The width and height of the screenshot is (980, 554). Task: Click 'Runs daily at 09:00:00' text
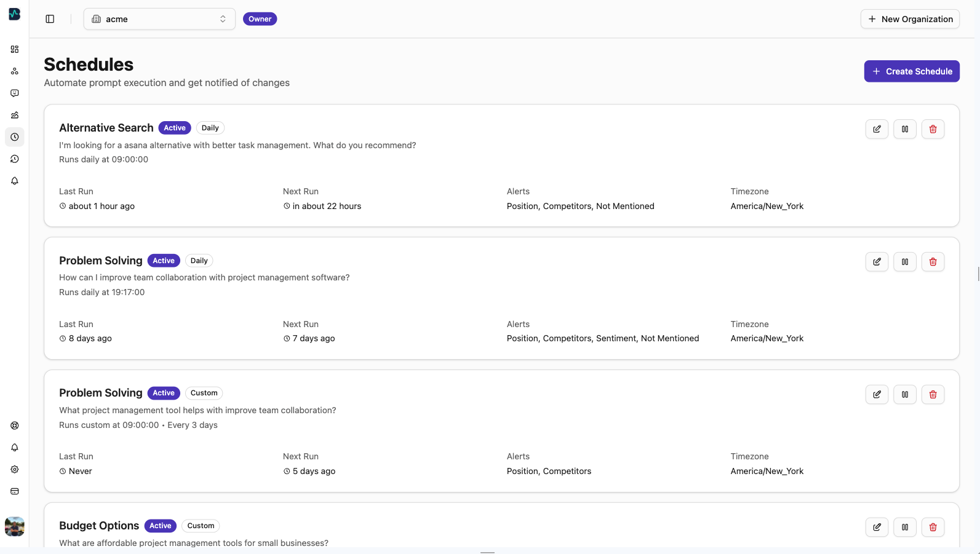tap(103, 159)
